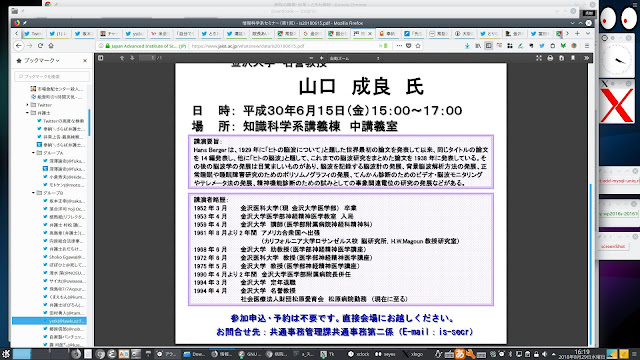640x360 pixels.
Task: Toggle the PDF viewer sidebar
Action: (100, 58)
